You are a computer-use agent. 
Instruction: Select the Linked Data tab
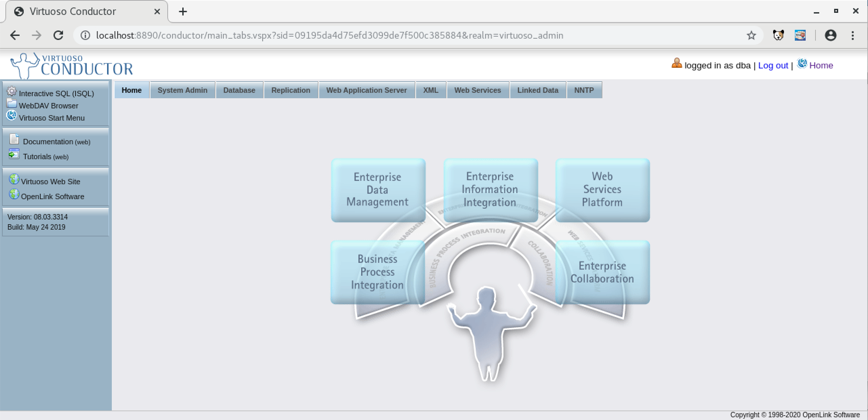click(x=538, y=90)
